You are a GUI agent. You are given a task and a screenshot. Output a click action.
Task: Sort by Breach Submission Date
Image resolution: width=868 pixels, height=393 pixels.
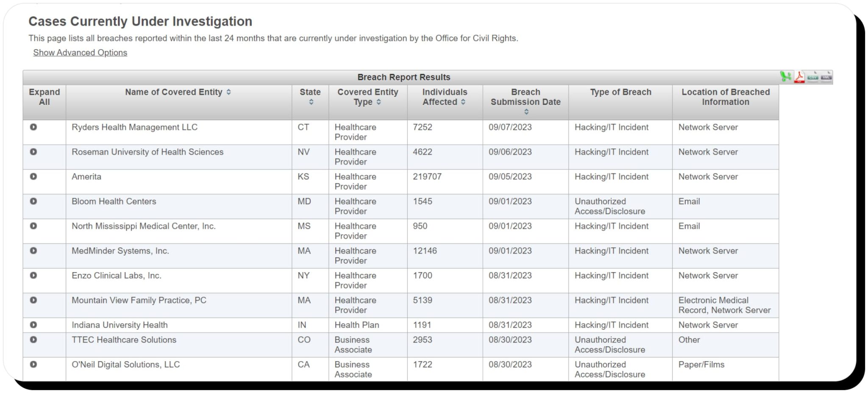(x=526, y=112)
